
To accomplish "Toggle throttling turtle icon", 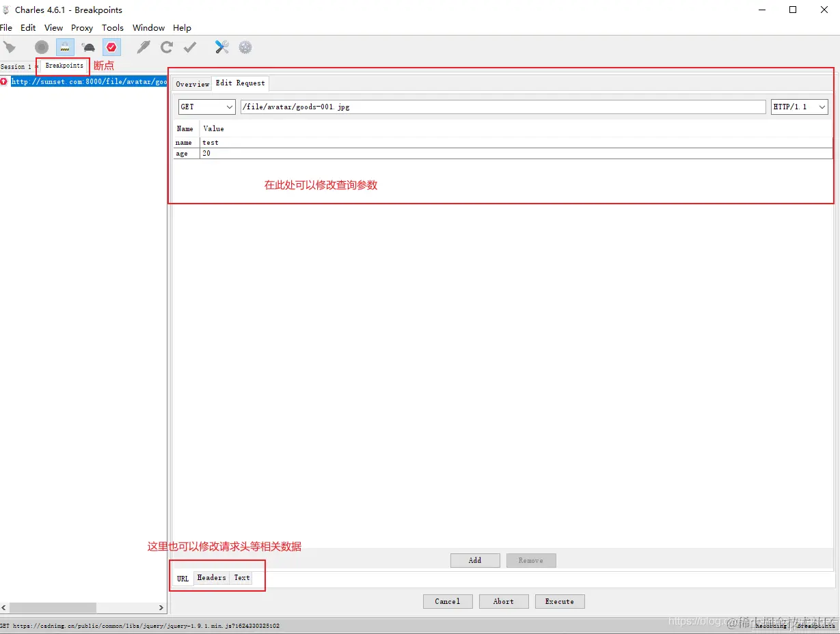I will (x=88, y=48).
